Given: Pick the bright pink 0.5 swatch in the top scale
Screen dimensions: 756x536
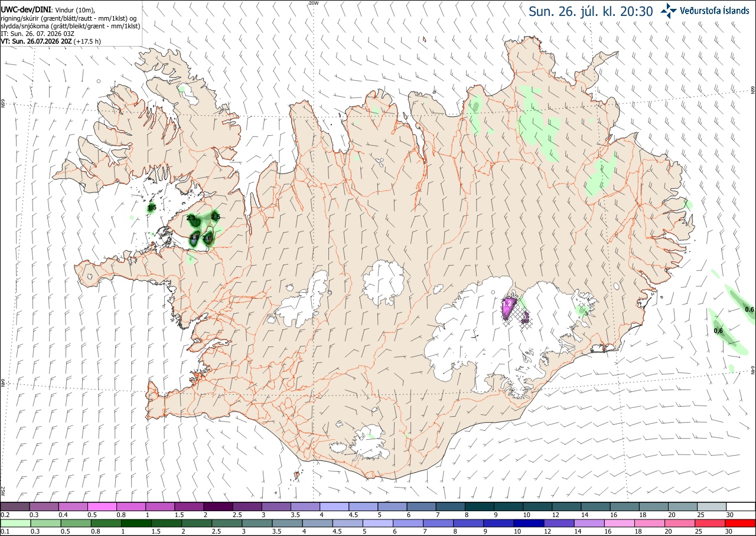Looking at the screenshot, I should click(102, 506).
